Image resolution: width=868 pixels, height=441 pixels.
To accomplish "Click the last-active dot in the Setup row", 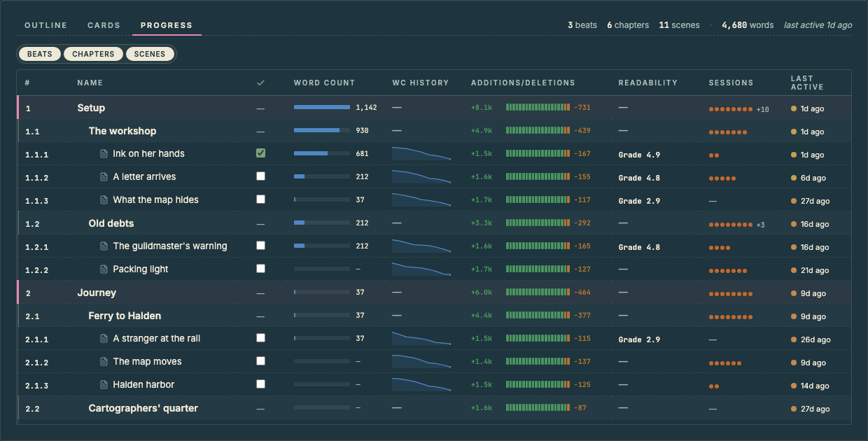I will tap(794, 108).
